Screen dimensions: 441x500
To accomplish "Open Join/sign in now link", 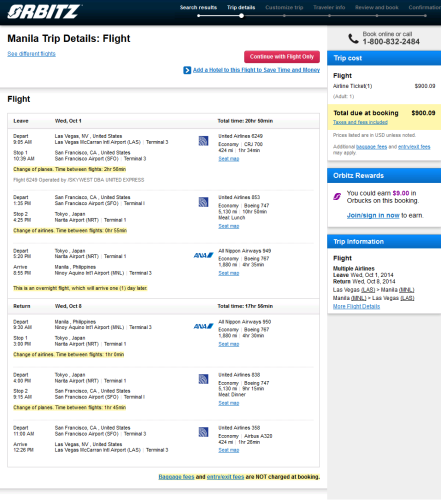I will point(373,215).
